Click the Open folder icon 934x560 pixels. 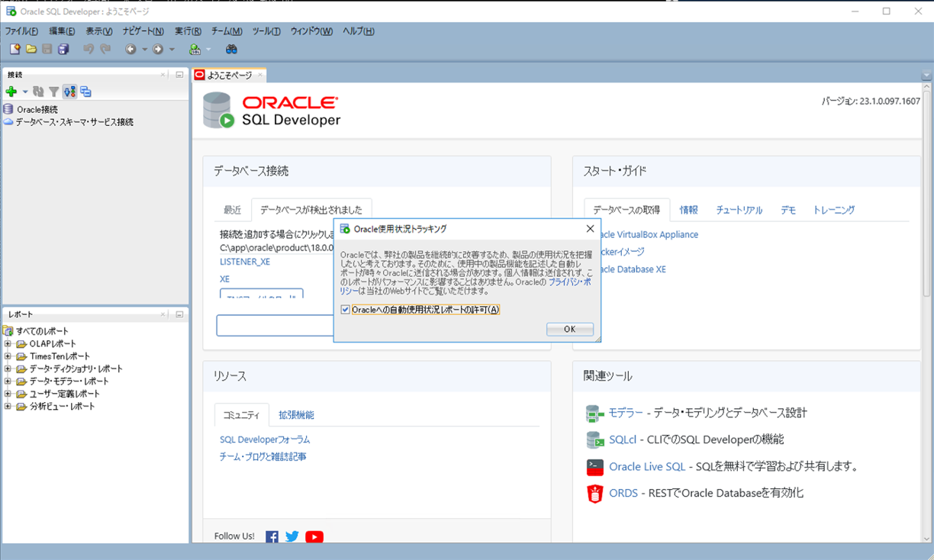(x=31, y=49)
